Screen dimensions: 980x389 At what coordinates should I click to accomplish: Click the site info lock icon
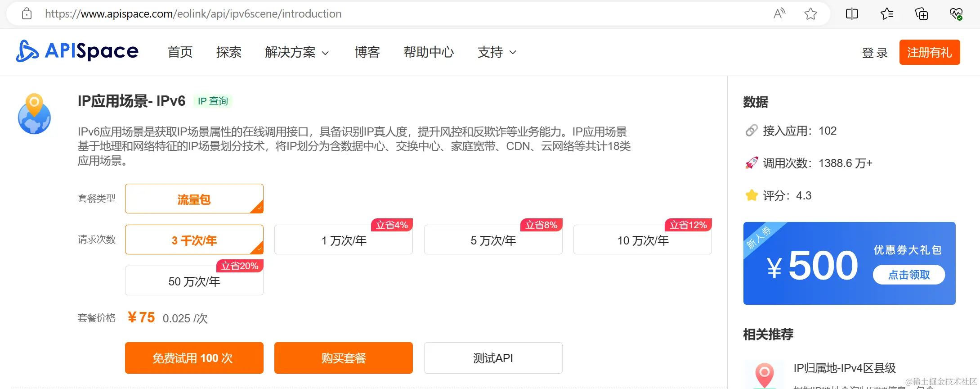[x=27, y=14]
